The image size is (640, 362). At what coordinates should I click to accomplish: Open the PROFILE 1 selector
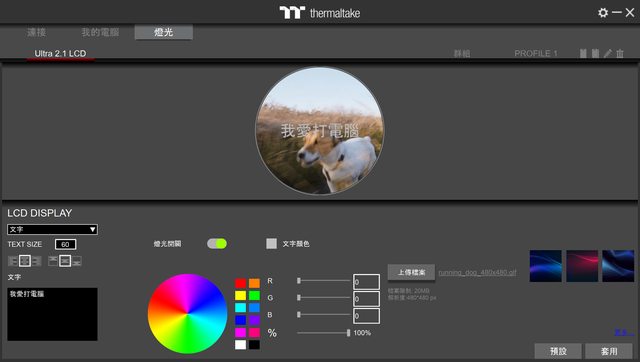pos(536,53)
